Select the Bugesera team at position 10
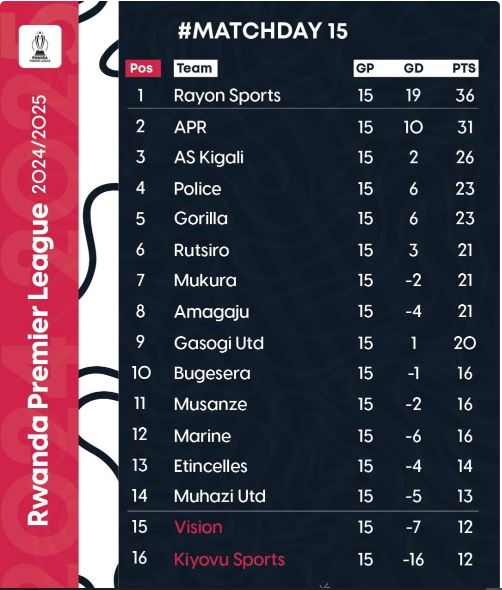 pos(212,374)
